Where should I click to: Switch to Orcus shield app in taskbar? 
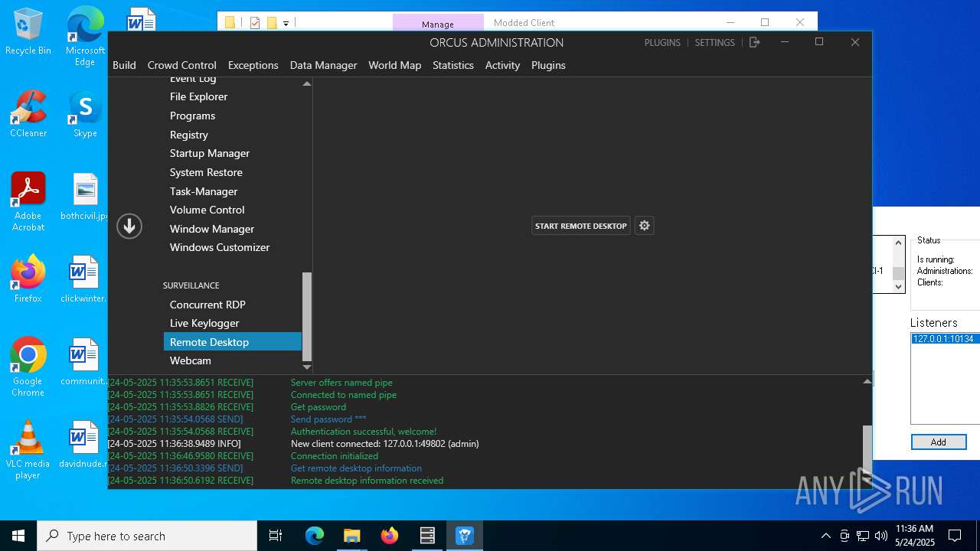coord(465,536)
